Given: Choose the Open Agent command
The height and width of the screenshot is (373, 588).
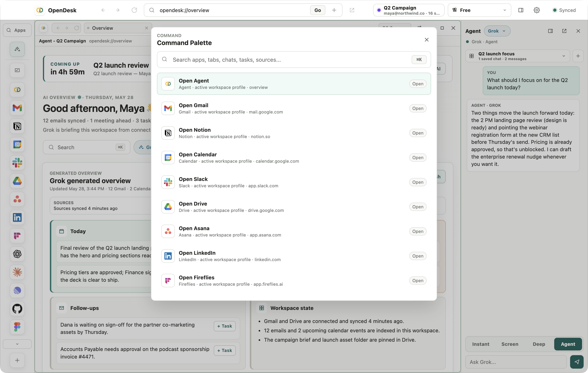Looking at the screenshot, I should 294,84.
